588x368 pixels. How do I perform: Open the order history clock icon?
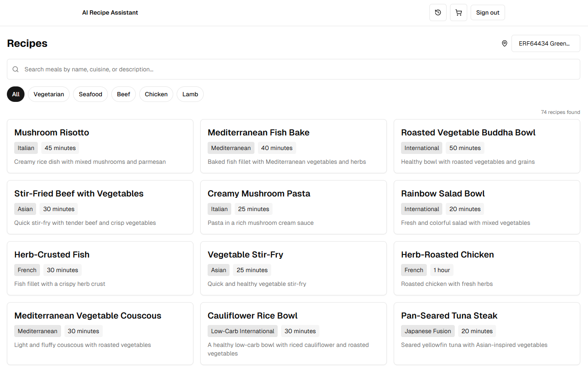(x=438, y=12)
